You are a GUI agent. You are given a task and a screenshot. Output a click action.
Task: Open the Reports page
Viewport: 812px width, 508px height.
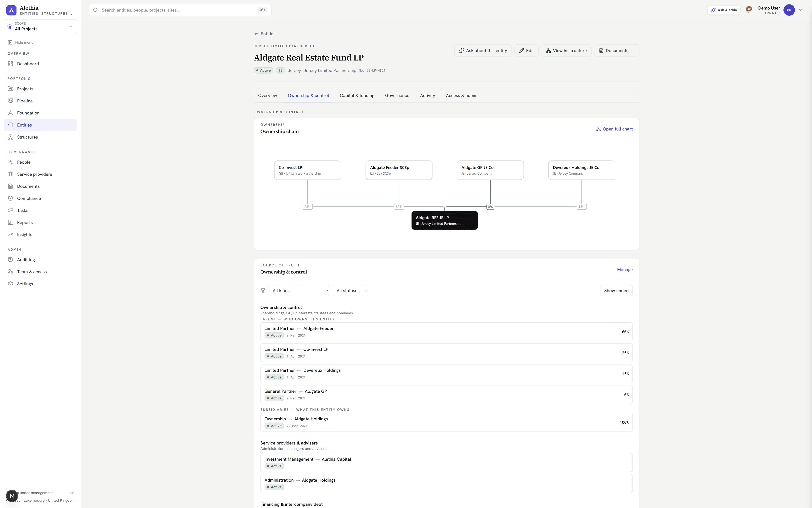click(x=40, y=223)
